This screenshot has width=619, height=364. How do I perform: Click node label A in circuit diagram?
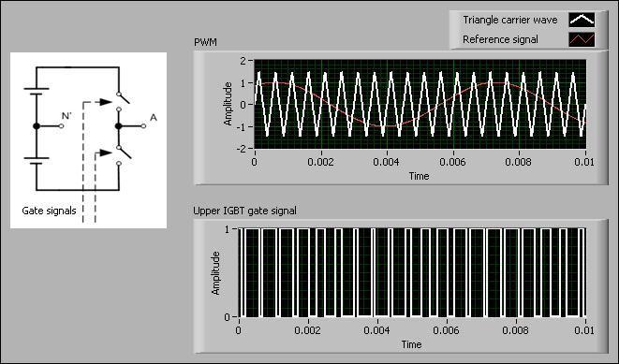point(154,118)
